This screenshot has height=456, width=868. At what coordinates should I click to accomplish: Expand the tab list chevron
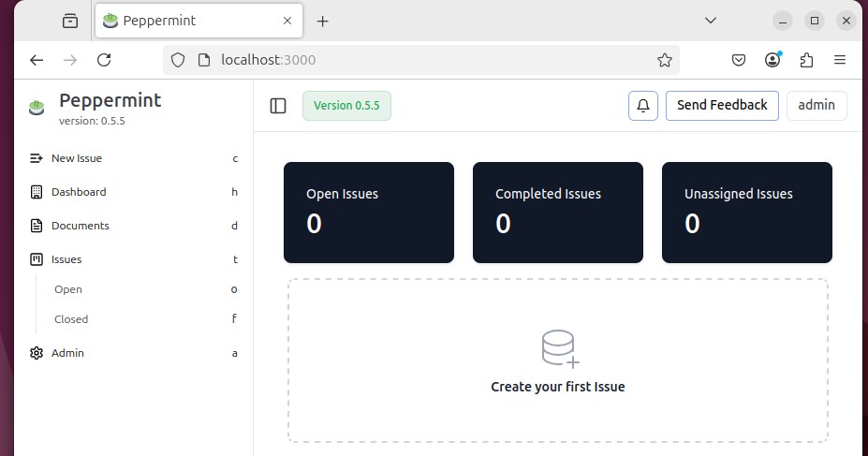coord(711,21)
